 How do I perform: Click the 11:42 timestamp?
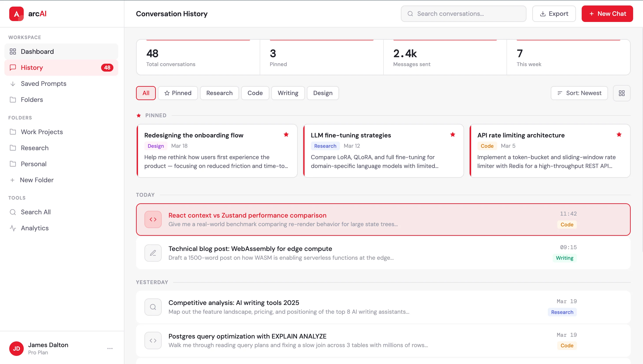point(568,214)
